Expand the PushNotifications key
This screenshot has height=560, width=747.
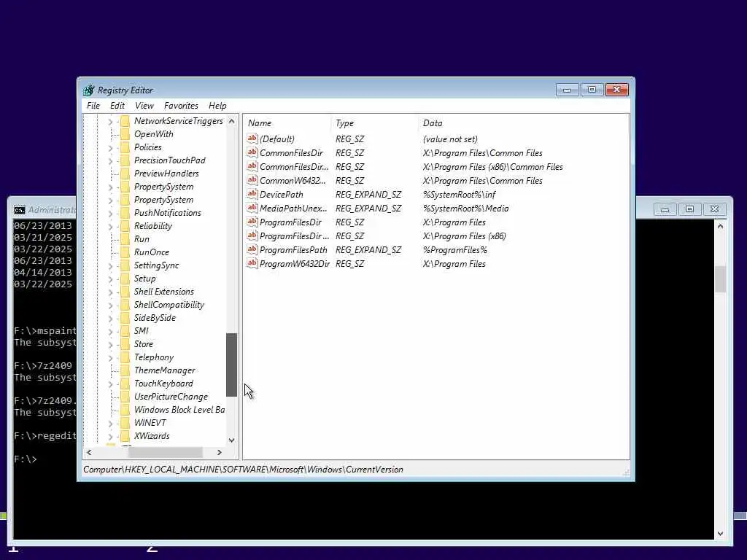coord(111,214)
